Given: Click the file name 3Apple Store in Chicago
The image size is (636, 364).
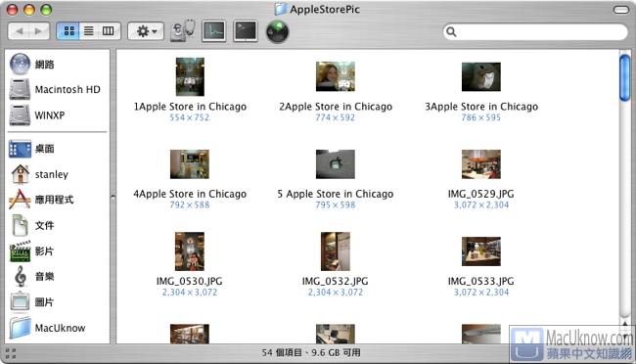Looking at the screenshot, I should coord(481,107).
